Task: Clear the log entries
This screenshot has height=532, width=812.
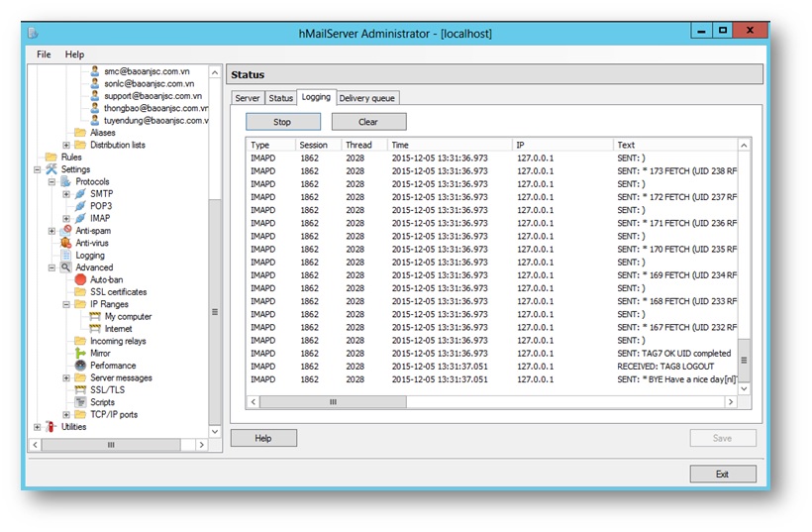Action: point(368,122)
